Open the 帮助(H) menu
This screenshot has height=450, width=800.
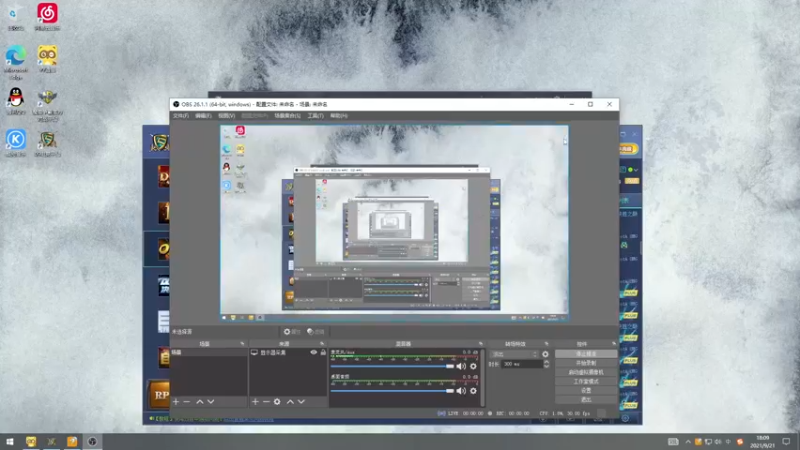pyautogui.click(x=339, y=116)
